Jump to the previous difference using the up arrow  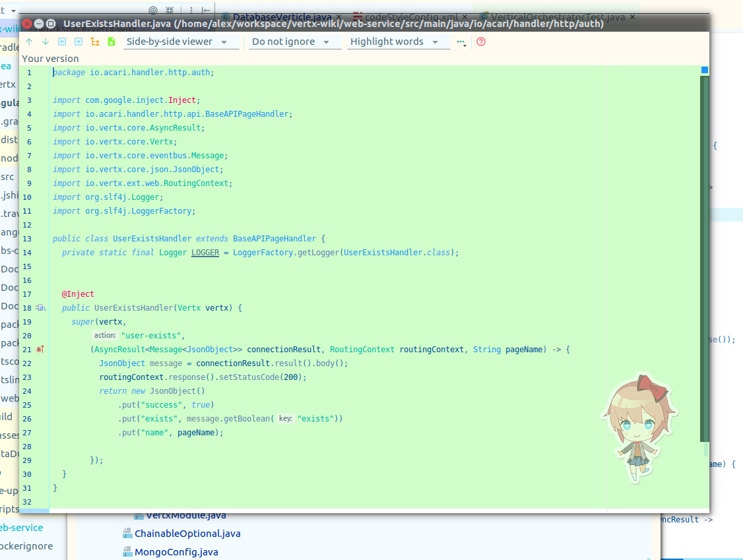tap(29, 41)
